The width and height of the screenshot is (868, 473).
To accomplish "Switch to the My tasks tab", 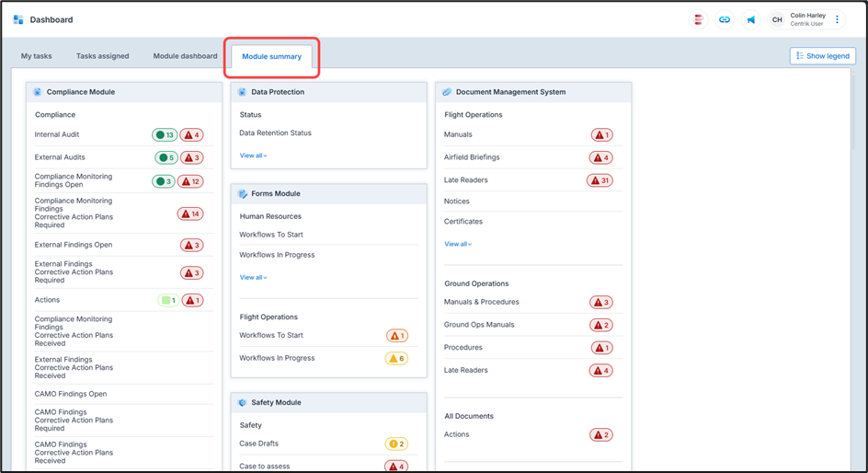I will pos(37,56).
